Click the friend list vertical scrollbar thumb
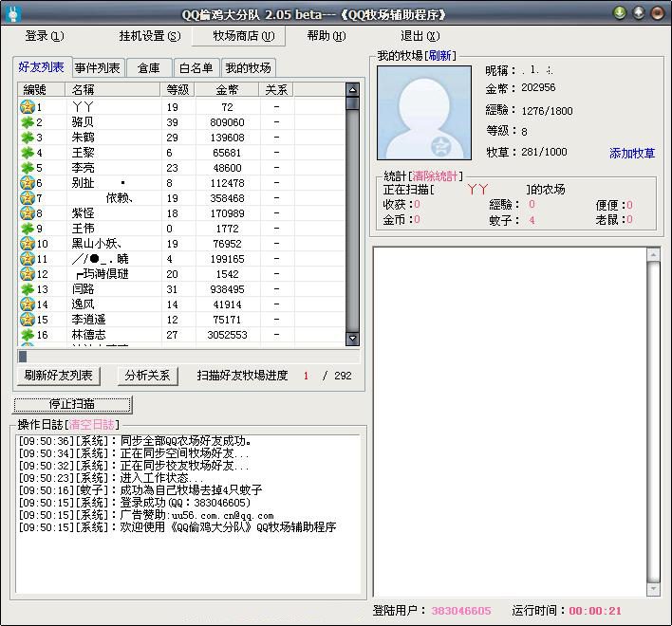The width and height of the screenshot is (672, 626). (x=352, y=103)
